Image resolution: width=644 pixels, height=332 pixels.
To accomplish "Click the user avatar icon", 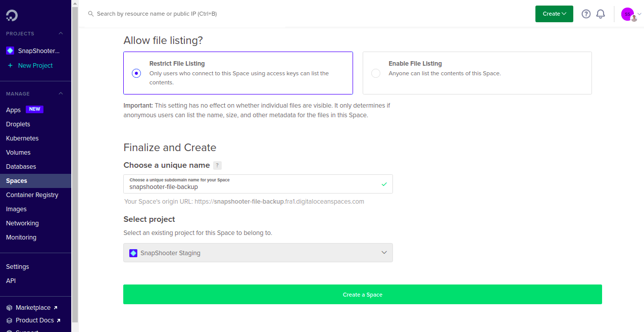I will pyautogui.click(x=627, y=14).
